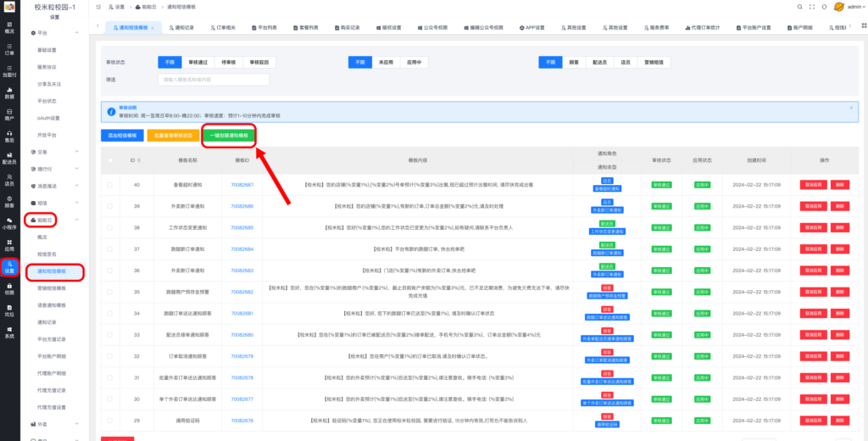Open 配送员 in the dark left rail

9,158
